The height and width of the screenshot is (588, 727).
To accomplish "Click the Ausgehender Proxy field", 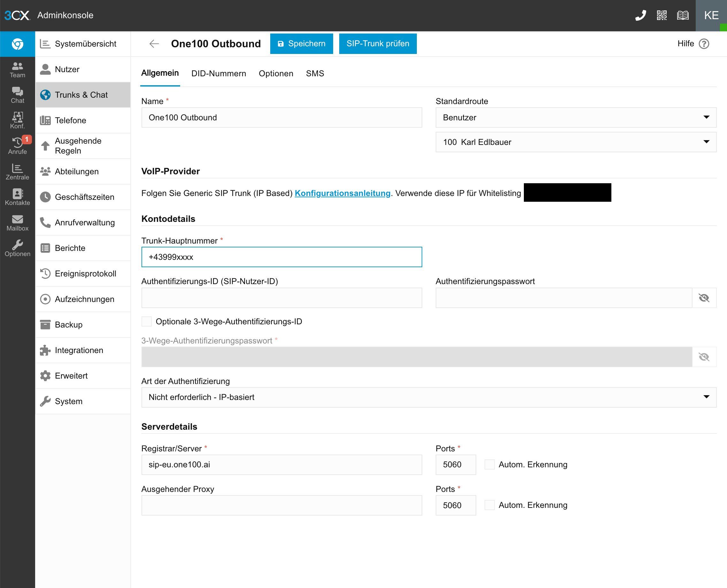I will click(x=282, y=505).
